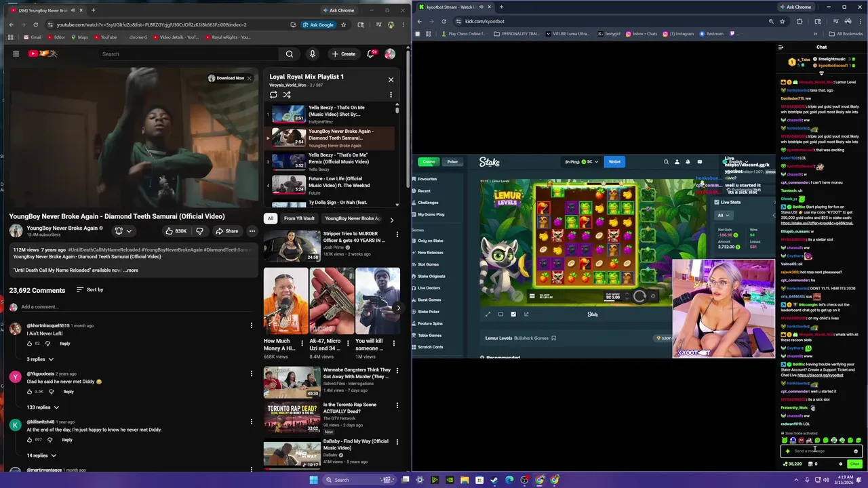This screenshot has width=868, height=488.
Task: Open options for Stripper Tries to MURDER video
Action: pos(397,235)
